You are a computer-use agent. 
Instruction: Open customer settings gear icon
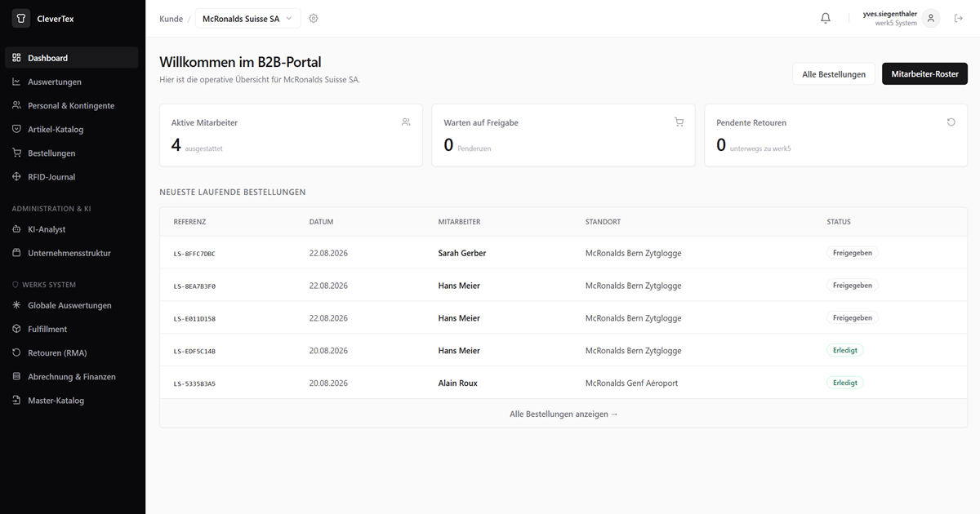(x=314, y=19)
